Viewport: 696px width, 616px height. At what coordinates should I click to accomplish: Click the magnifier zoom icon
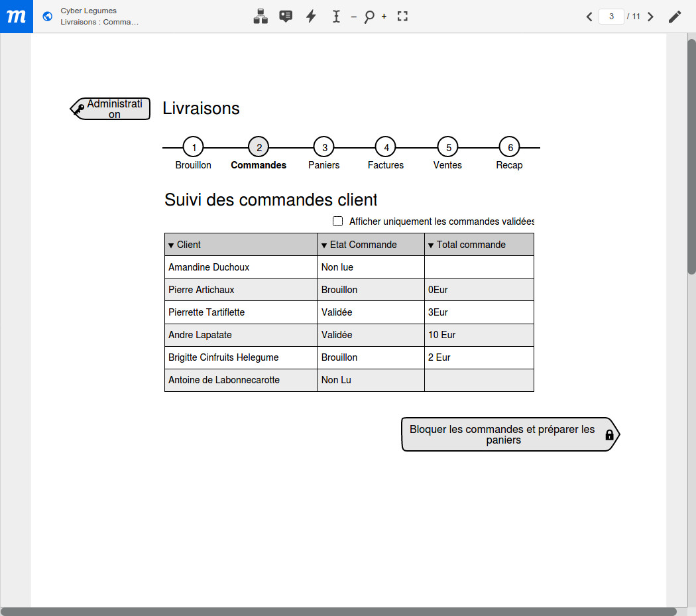coord(369,17)
